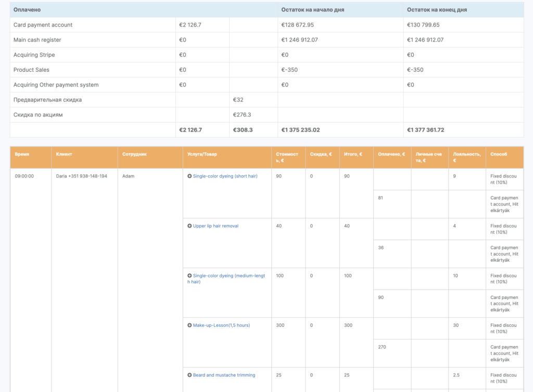Click client Daria +351 938-148-194

tap(82, 176)
